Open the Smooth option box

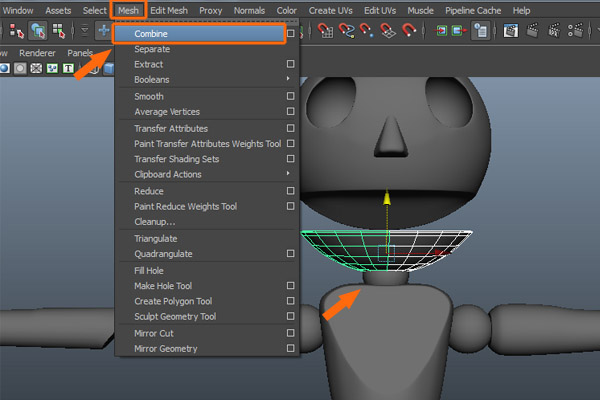point(290,97)
